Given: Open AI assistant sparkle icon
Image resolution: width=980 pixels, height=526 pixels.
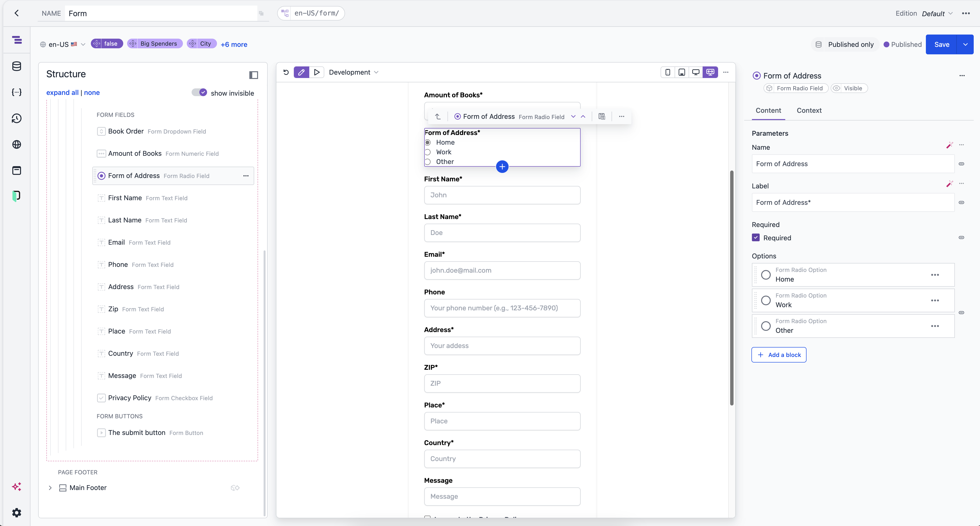Looking at the screenshot, I should point(17,486).
